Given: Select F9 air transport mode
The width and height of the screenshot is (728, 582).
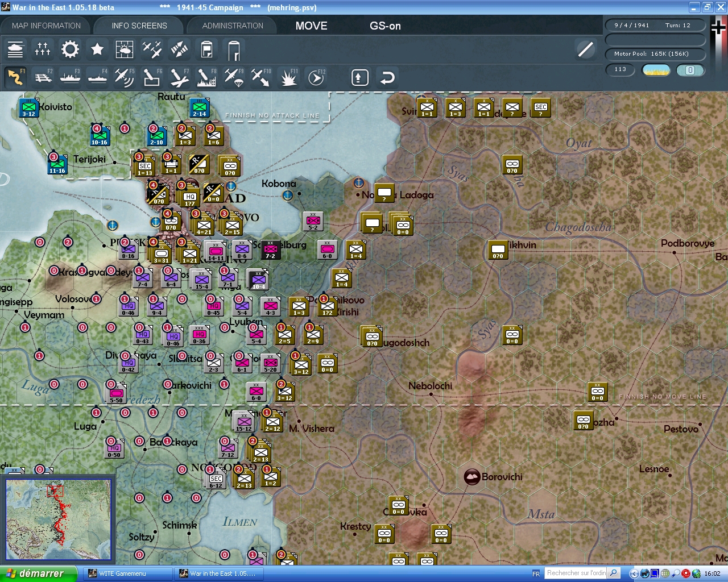Looking at the screenshot, I should pyautogui.click(x=234, y=77).
